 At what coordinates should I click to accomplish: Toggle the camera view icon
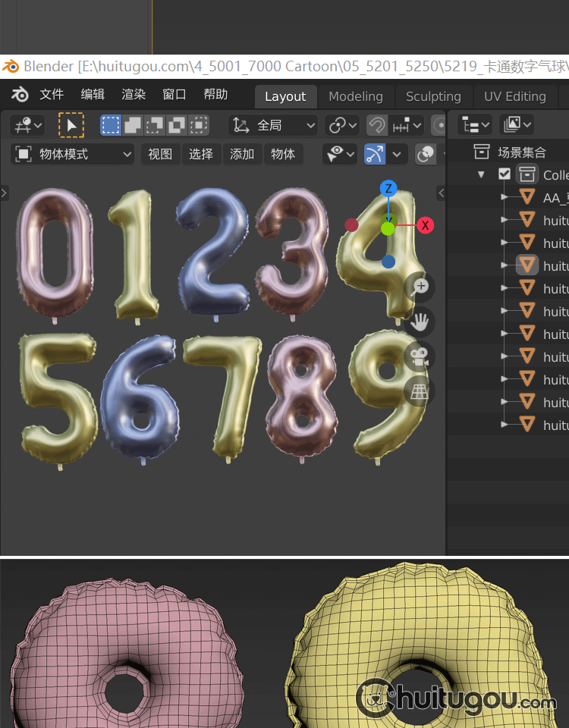[x=420, y=357]
